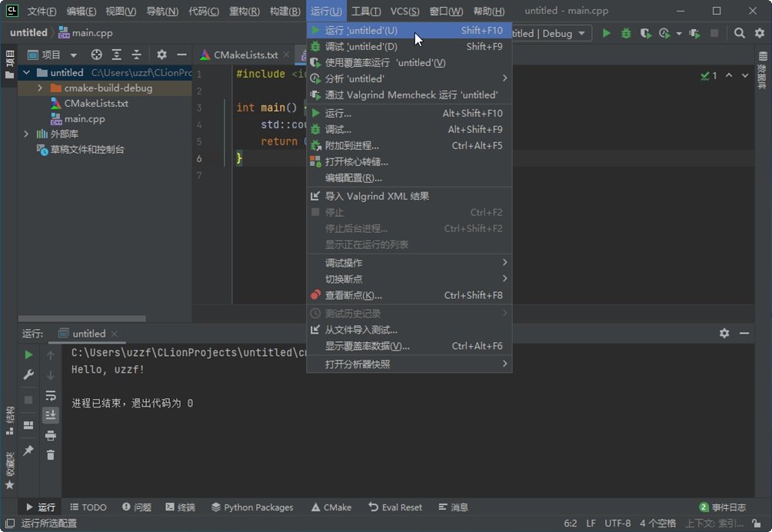This screenshot has width=772, height=532.
Task: Open the 终端 tool window
Action: tap(180, 507)
